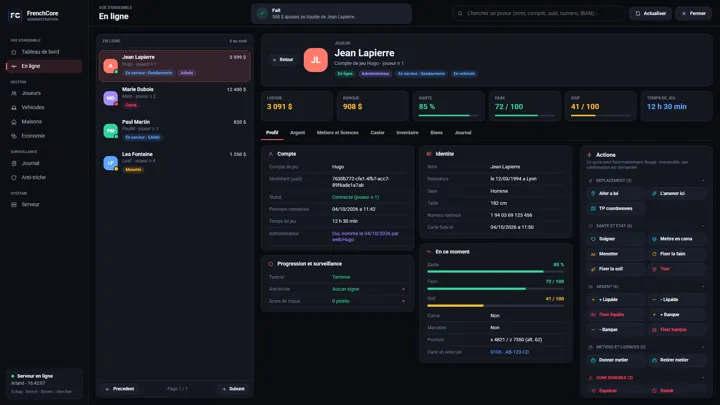
Task: Click the Fixer la faim action
Action: coord(677,254)
